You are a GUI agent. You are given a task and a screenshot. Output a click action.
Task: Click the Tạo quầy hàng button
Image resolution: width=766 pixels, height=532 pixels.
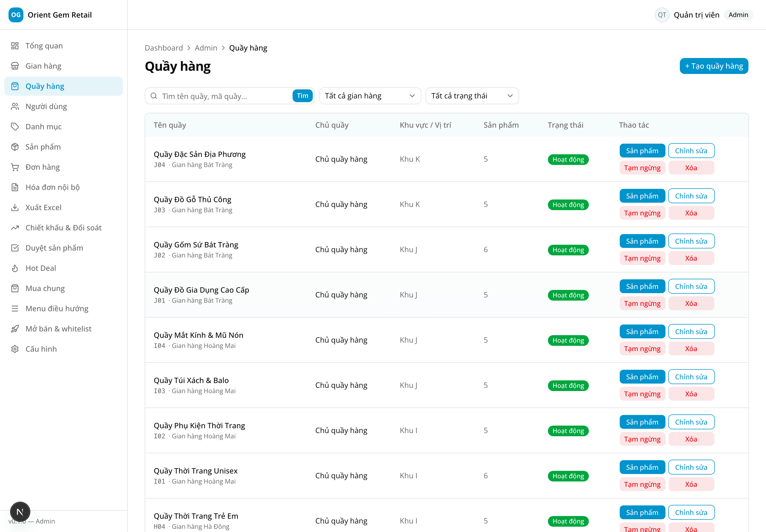coord(714,66)
